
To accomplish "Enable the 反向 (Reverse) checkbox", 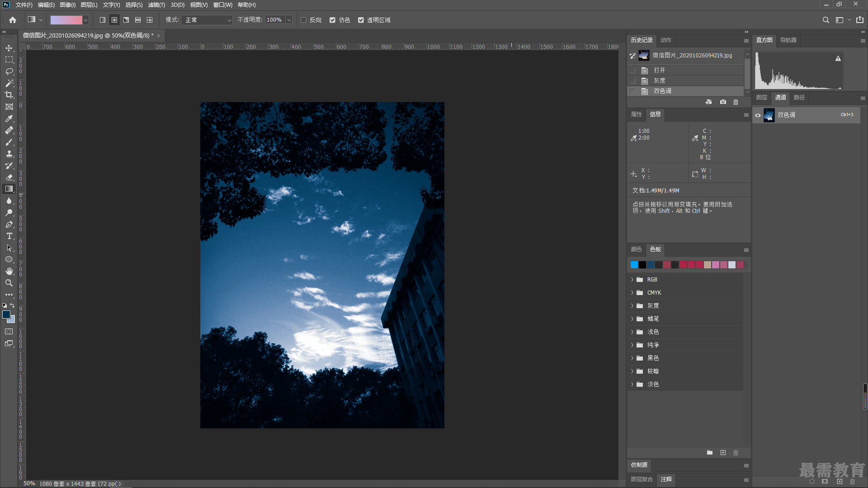I will [303, 20].
